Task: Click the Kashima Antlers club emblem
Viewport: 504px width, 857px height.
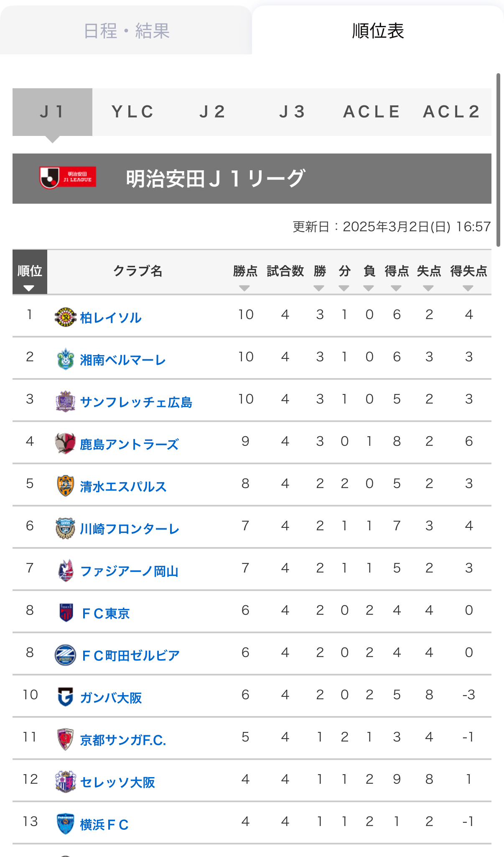Action: coord(66,443)
